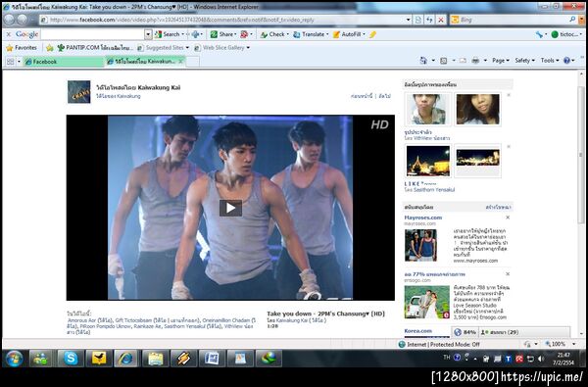Open the Favorites star button
The height and width of the screenshot is (387, 588).
click(22, 48)
